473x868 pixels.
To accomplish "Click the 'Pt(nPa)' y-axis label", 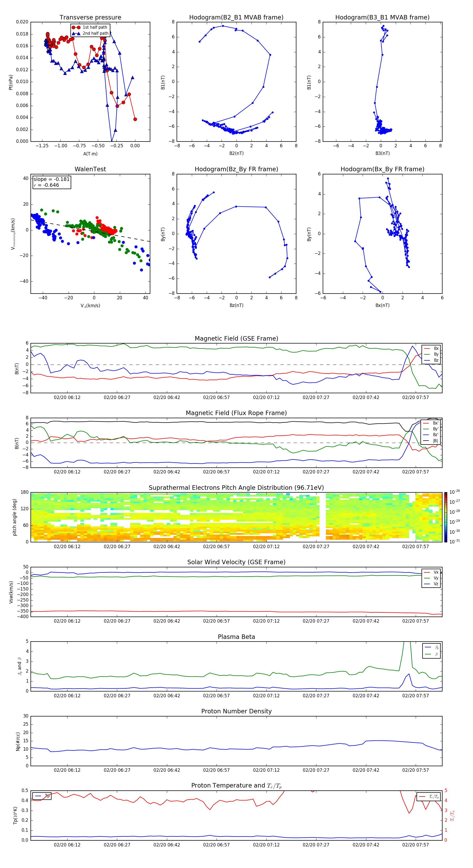I will [x=11, y=82].
